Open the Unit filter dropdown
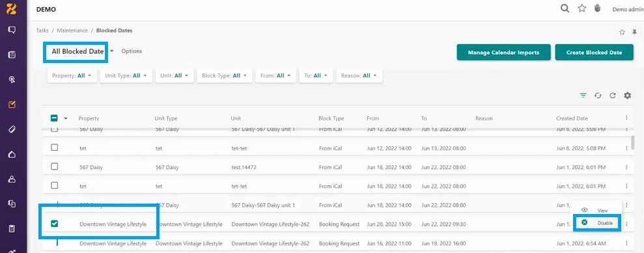Screen dimensions: 644x253 pos(175,75)
